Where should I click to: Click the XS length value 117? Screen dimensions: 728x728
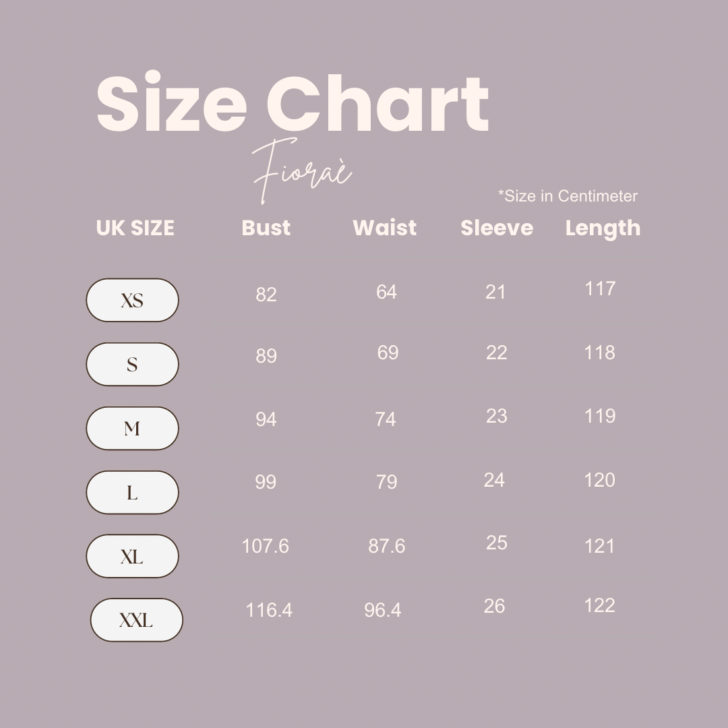pos(600,289)
